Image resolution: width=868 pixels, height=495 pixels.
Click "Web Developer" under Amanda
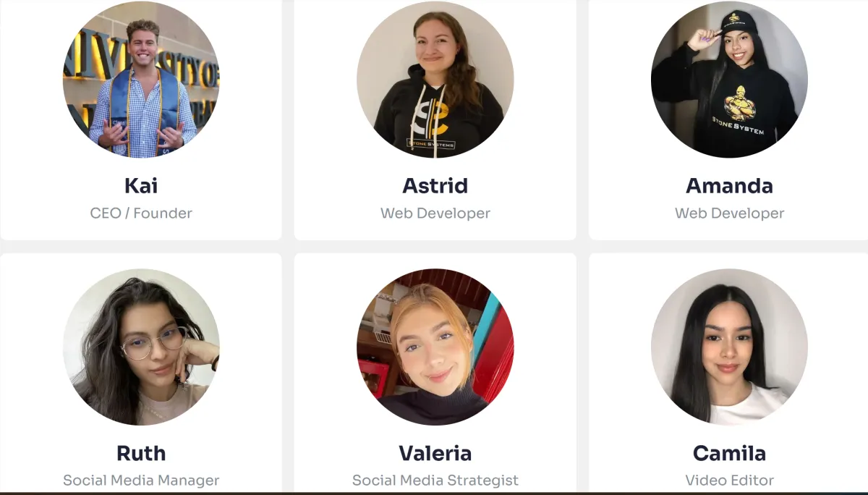point(729,213)
